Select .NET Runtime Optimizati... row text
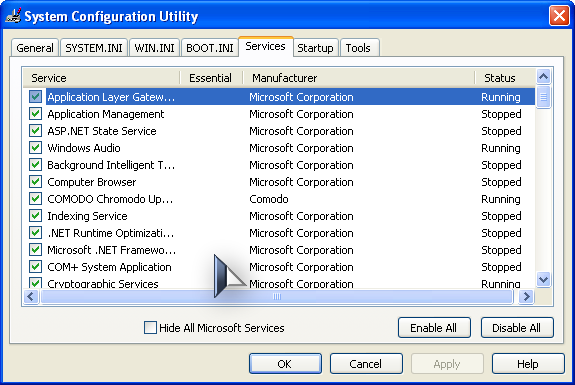 111,233
